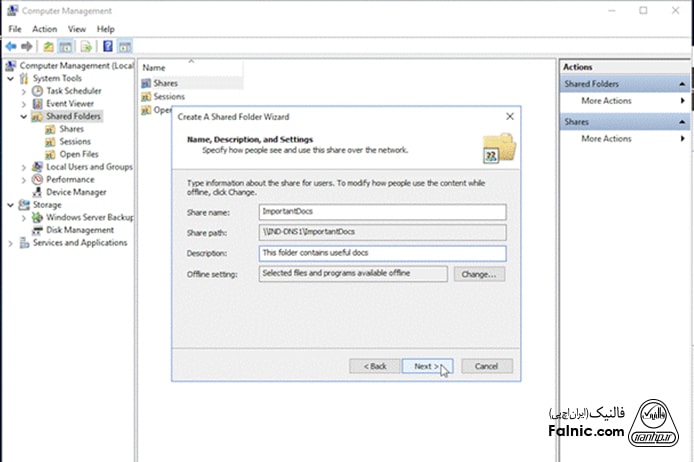Click the Export List toolbar icon
Image resolution: width=694 pixels, height=462 pixels.
pos(87,46)
